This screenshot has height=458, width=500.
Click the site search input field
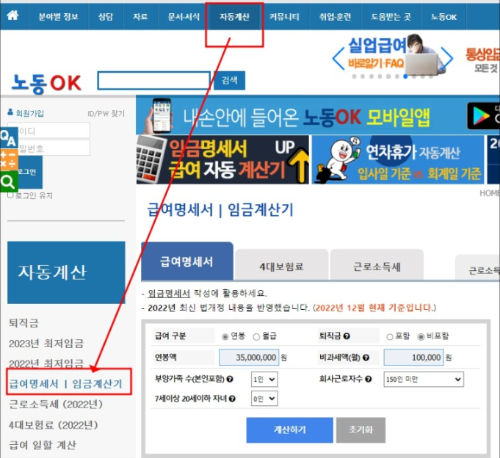point(154,80)
